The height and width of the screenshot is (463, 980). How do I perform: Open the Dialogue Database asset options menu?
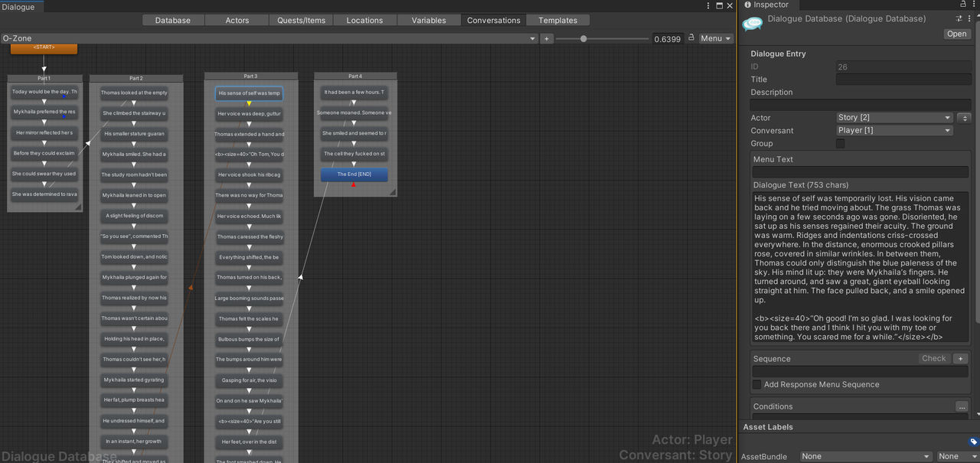(971, 18)
